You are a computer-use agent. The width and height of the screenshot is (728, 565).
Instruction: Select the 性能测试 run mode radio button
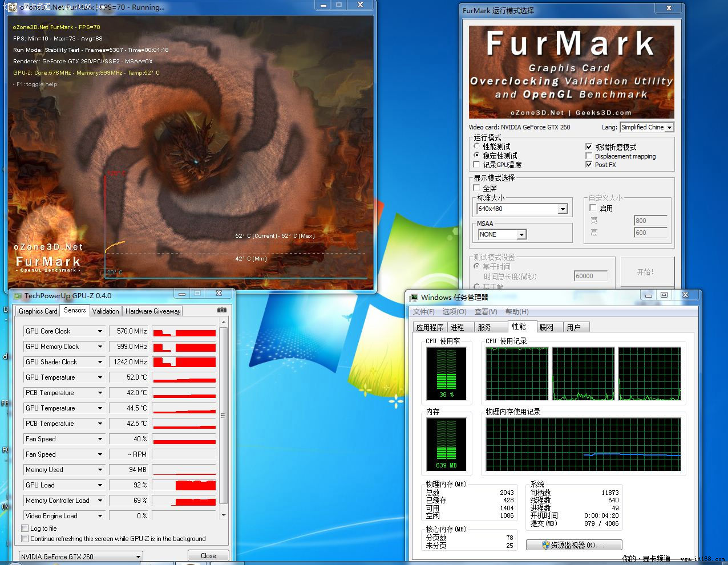[477, 147]
